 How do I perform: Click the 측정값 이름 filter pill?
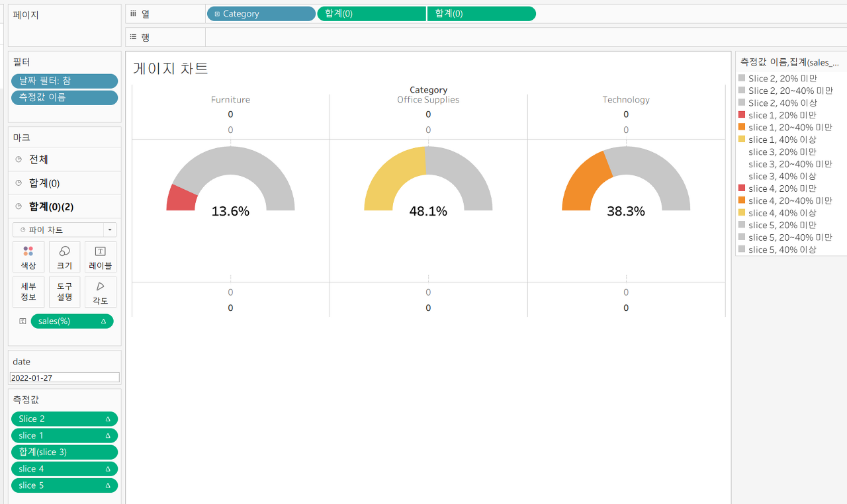point(64,97)
